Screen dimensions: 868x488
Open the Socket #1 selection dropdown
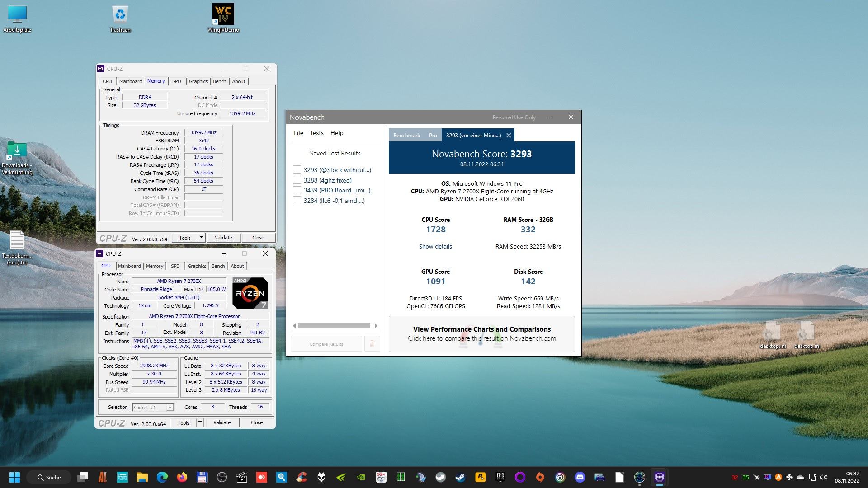[153, 407]
